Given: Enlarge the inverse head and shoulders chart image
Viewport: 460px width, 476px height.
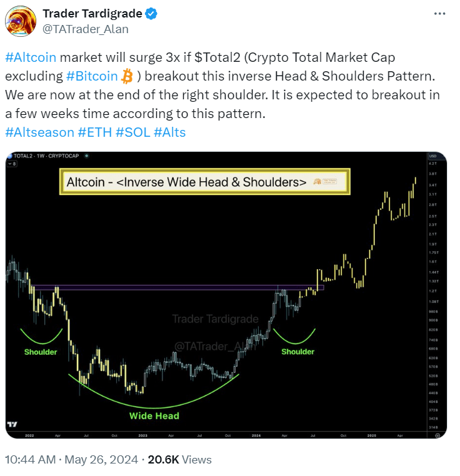Looking at the screenshot, I should click(226, 295).
